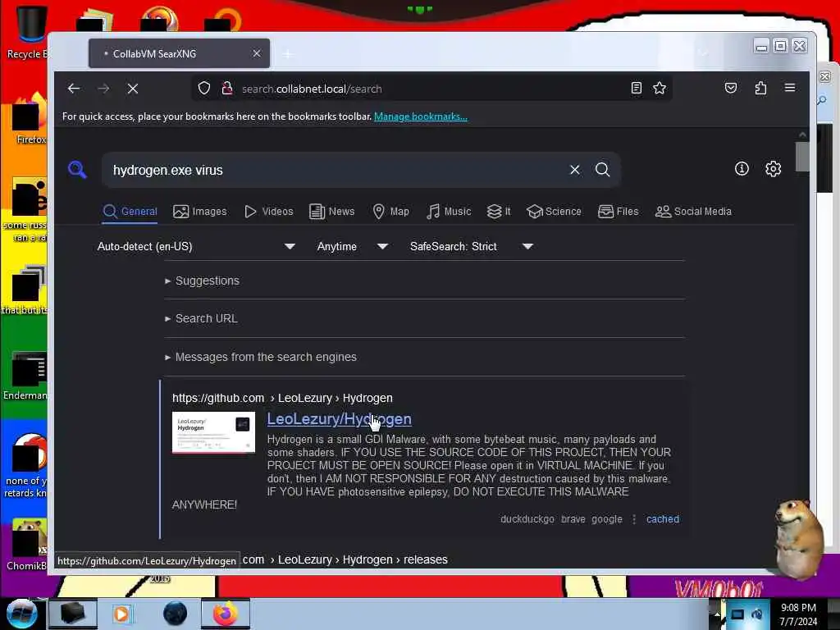Select the General search category tab

[x=130, y=211]
